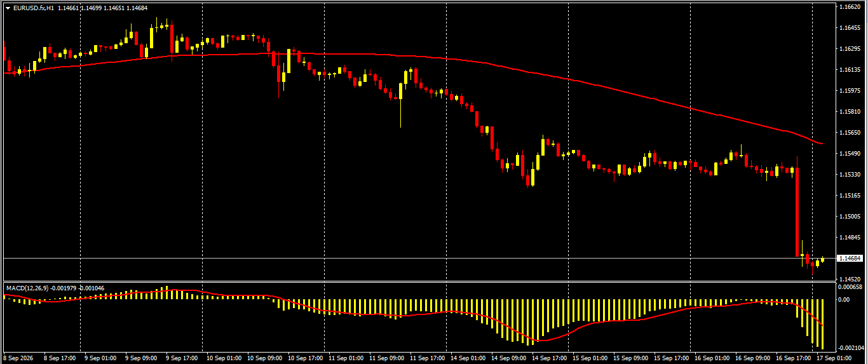The width and height of the screenshot is (868, 364).
Task: Click the 9 Sep 09:00 time label
Action: pos(140,358)
